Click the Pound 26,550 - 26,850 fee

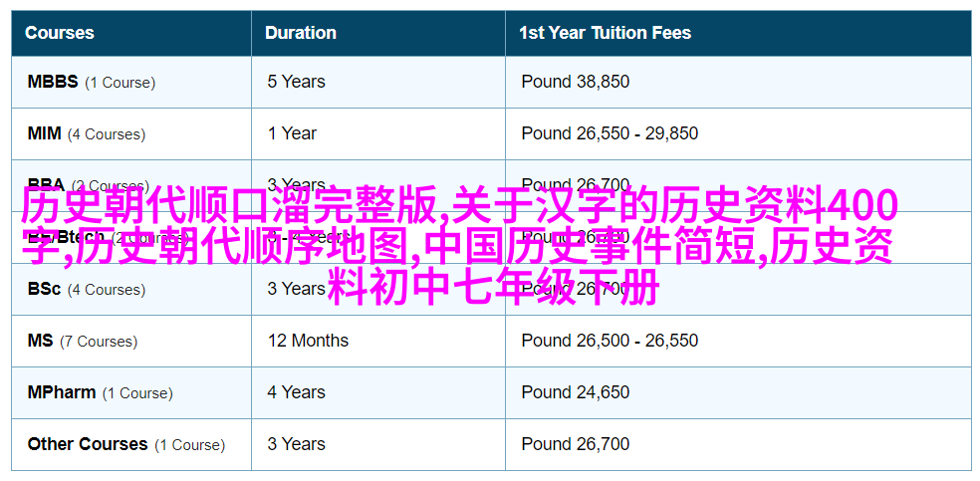point(610,133)
